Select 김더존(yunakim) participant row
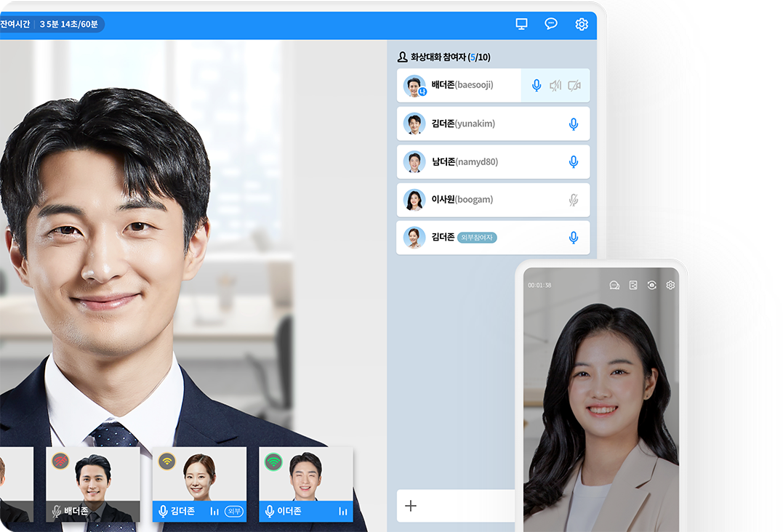The height and width of the screenshot is (532, 783). coord(493,124)
